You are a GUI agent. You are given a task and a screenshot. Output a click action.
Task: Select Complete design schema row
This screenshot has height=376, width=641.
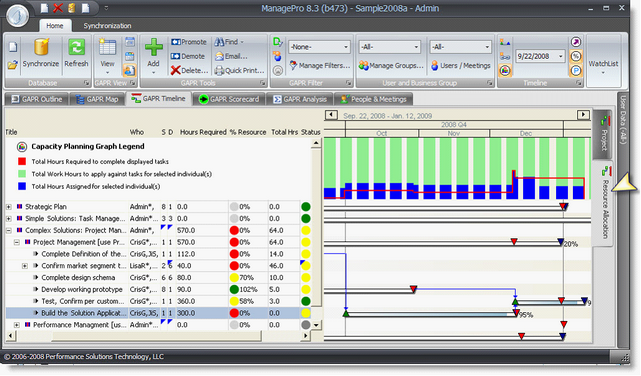159,278
